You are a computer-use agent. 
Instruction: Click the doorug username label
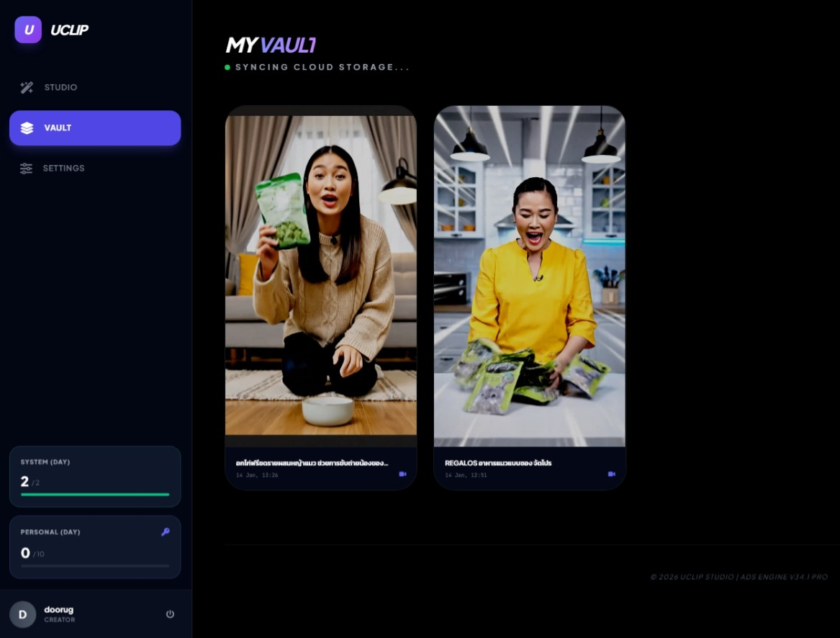tap(59, 610)
